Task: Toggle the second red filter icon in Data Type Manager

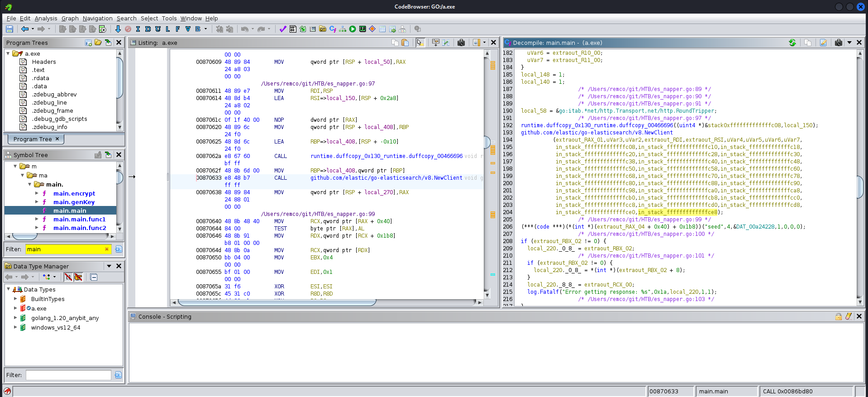Action: pyautogui.click(x=78, y=277)
